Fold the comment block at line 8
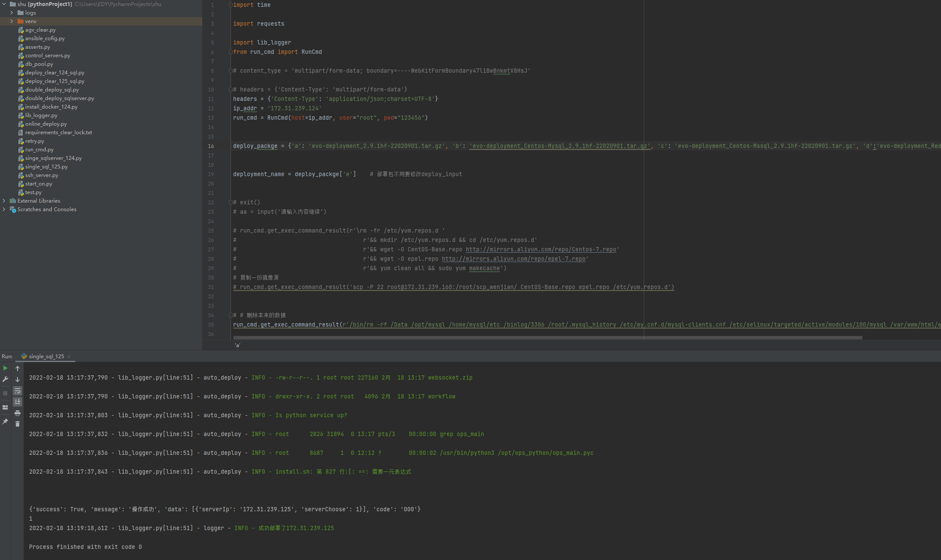The height and width of the screenshot is (560, 941). click(231, 71)
